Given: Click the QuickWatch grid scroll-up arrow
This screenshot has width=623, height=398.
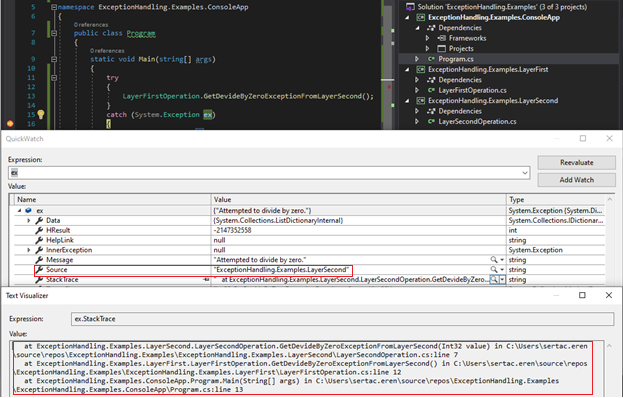Looking at the screenshot, I should point(609,199).
